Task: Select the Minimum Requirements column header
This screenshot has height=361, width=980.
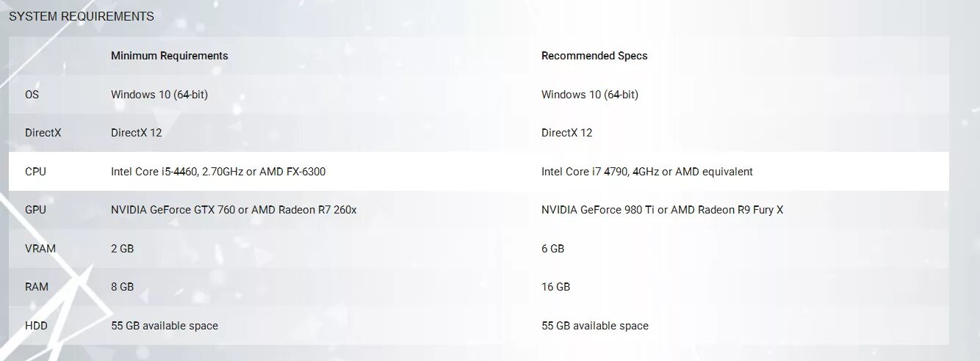Action: click(x=169, y=56)
